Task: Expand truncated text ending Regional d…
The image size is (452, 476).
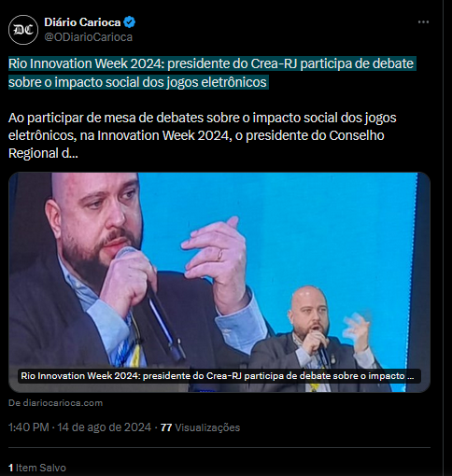Action: 43,153
